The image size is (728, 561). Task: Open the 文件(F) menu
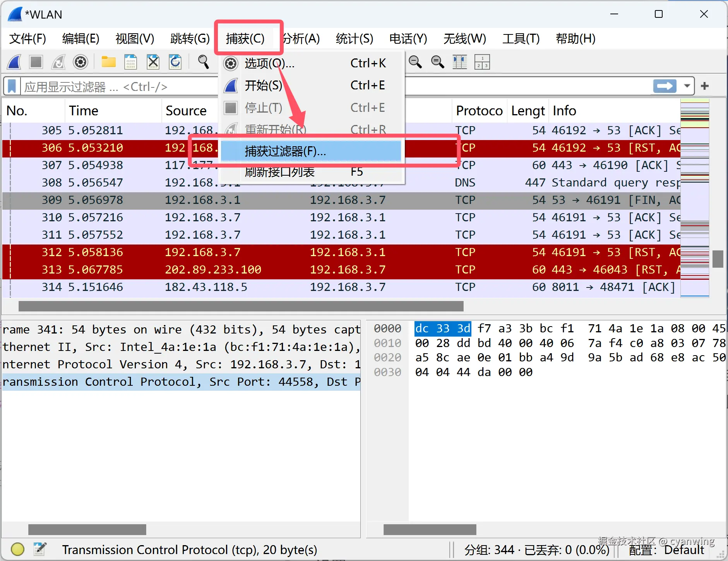(27, 39)
